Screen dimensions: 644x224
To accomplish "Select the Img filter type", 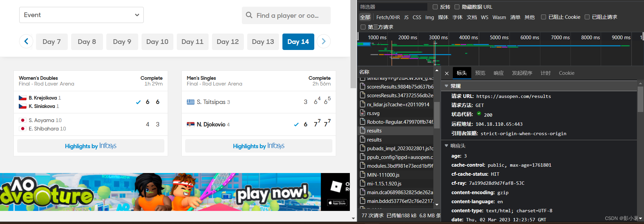I will [x=430, y=17].
